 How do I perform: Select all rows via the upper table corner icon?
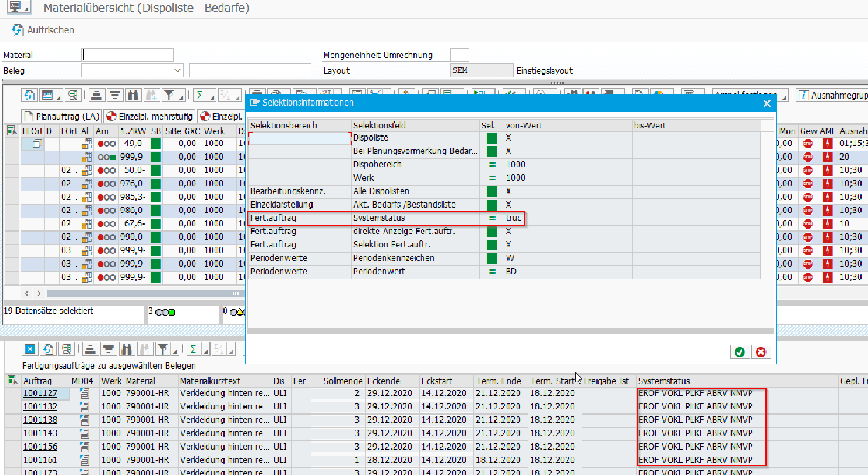pos(11,131)
